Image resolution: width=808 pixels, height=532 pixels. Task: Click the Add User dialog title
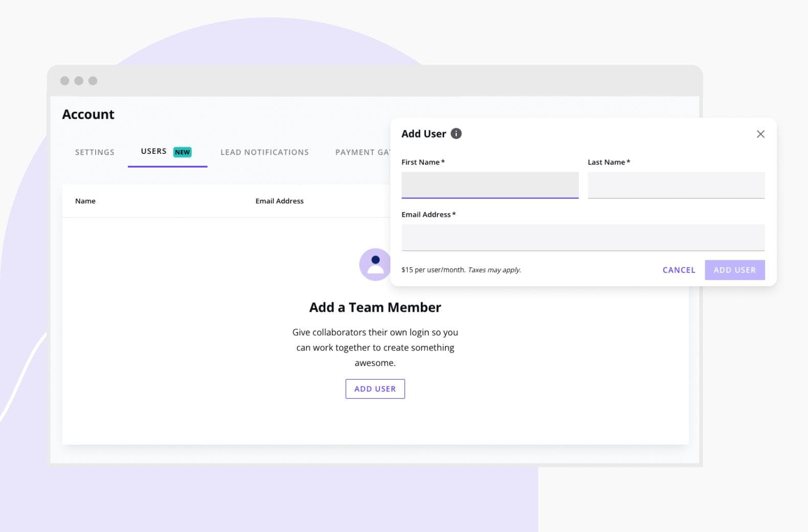coord(423,134)
